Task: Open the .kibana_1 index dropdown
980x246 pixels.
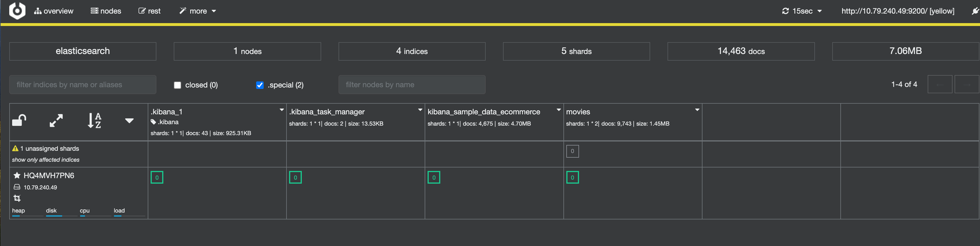Action: [x=282, y=110]
